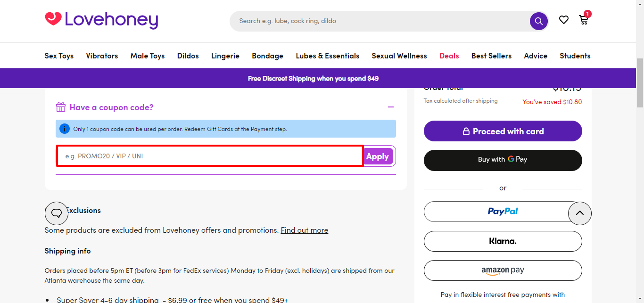Click the Shipping info heading
Image resolution: width=644 pixels, height=303 pixels.
click(68, 251)
